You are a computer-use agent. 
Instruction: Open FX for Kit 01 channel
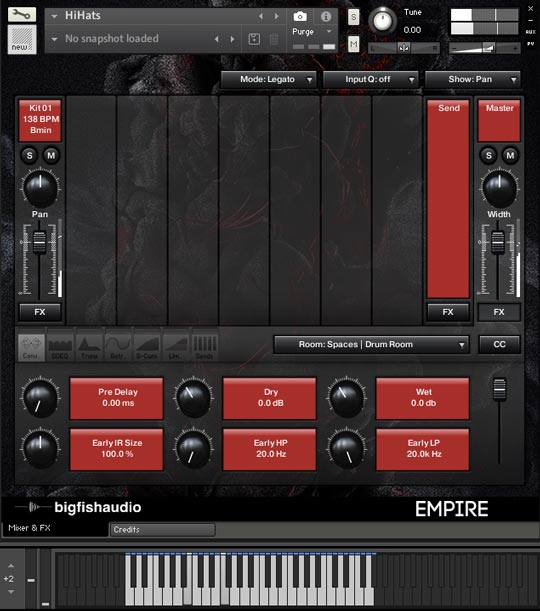click(x=40, y=312)
